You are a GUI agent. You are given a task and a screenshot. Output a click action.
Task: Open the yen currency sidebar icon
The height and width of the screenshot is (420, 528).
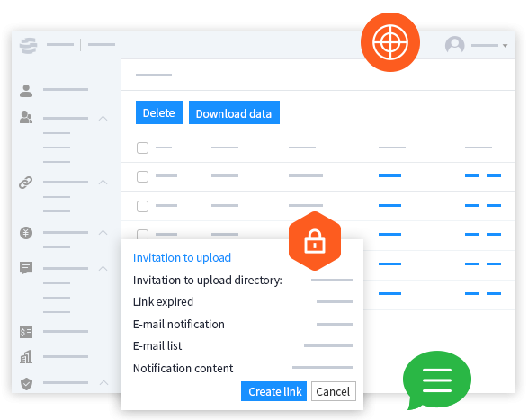coord(26,233)
